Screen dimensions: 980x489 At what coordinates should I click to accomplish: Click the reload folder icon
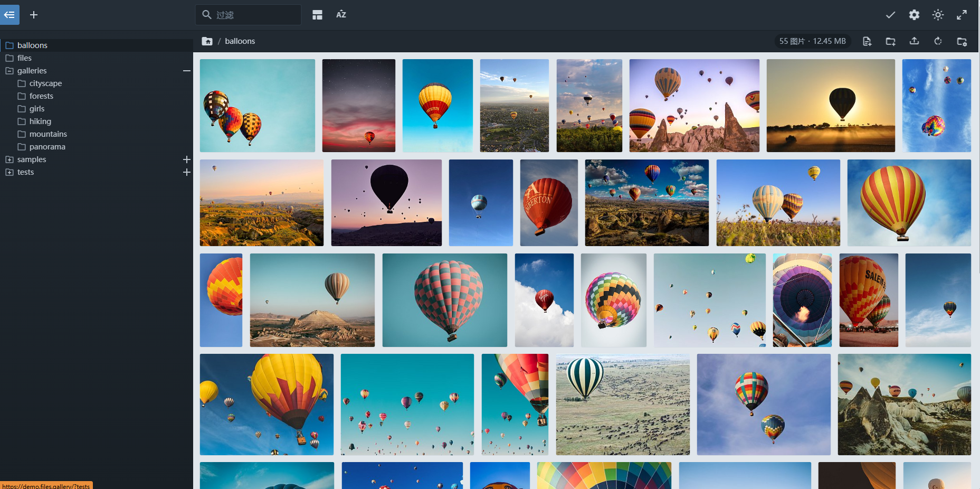(938, 41)
